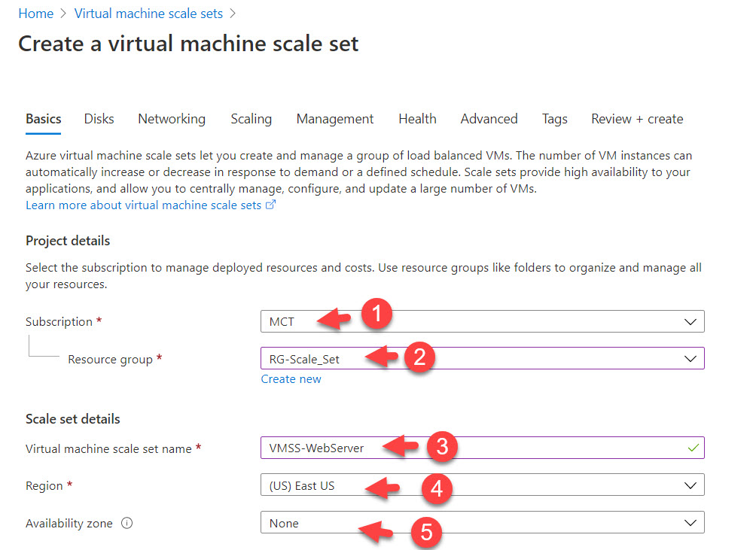Expand the Availability zone dropdown

(482, 523)
